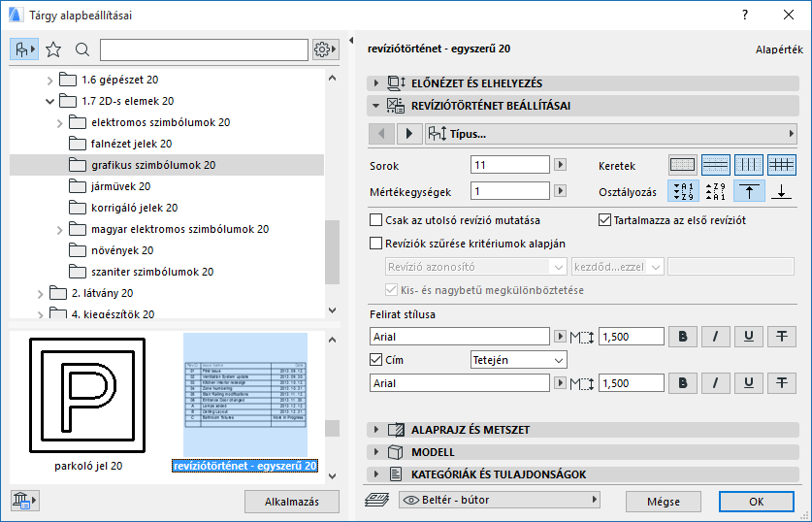
Task: Toggle underline for title font
Action: [x=749, y=383]
